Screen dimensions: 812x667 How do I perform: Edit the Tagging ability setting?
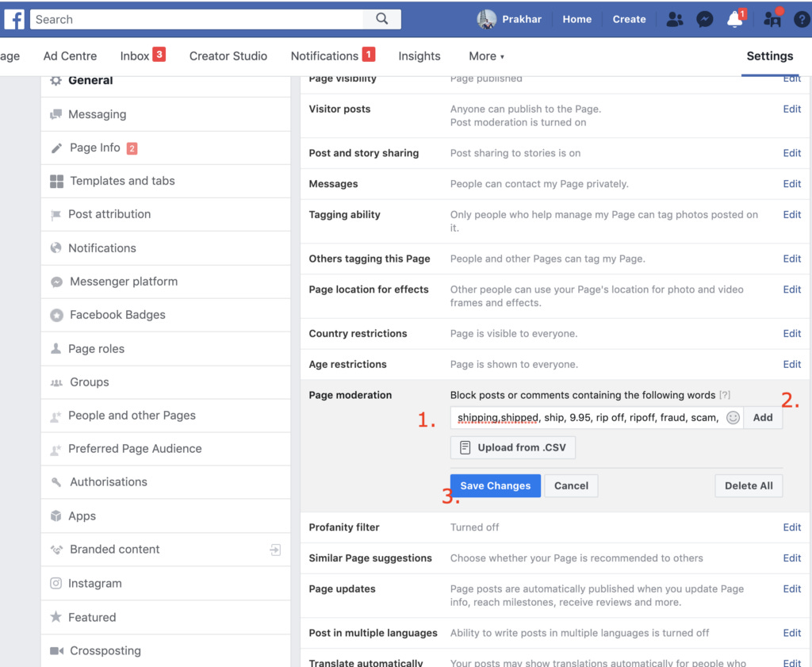(792, 215)
